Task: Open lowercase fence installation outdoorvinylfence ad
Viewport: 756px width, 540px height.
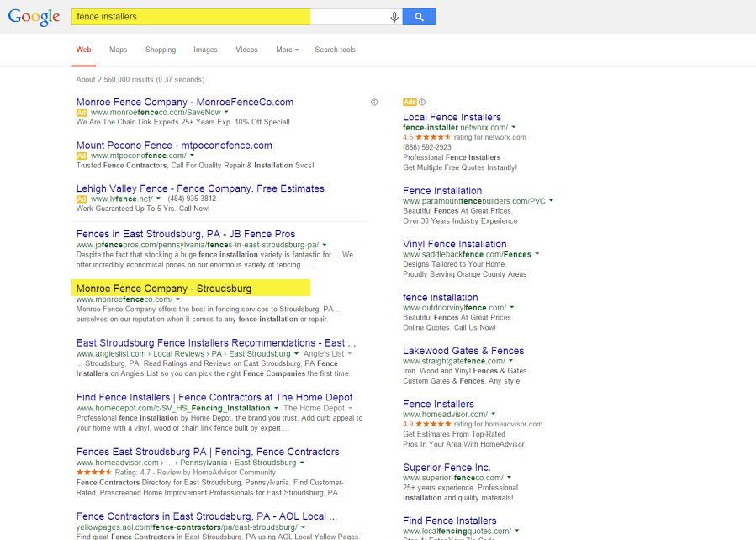Action: pyautogui.click(x=441, y=298)
